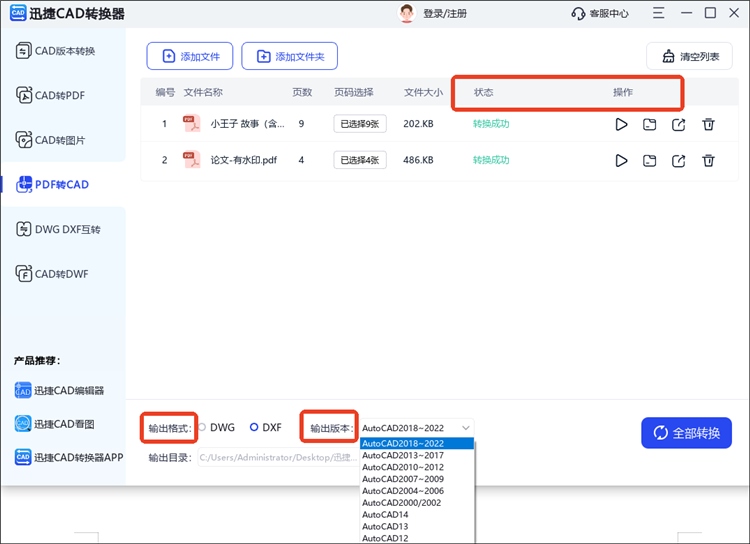Viewport: 750px width, 544px height.
Task: Choose AutoCAD2013~2017 version
Action: point(417,455)
